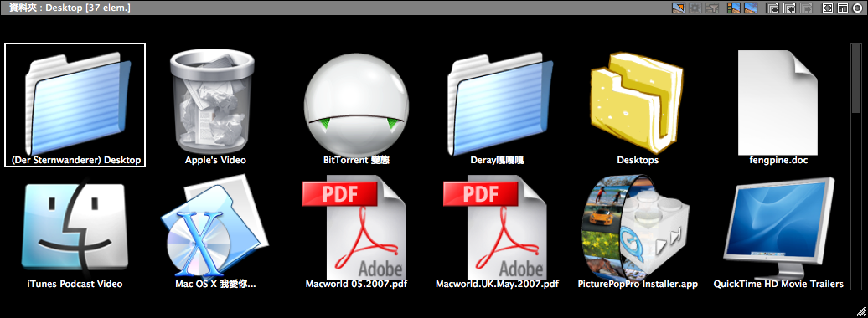The width and height of the screenshot is (868, 318).
Task: Click the fengpine.doc file name
Action: click(778, 161)
